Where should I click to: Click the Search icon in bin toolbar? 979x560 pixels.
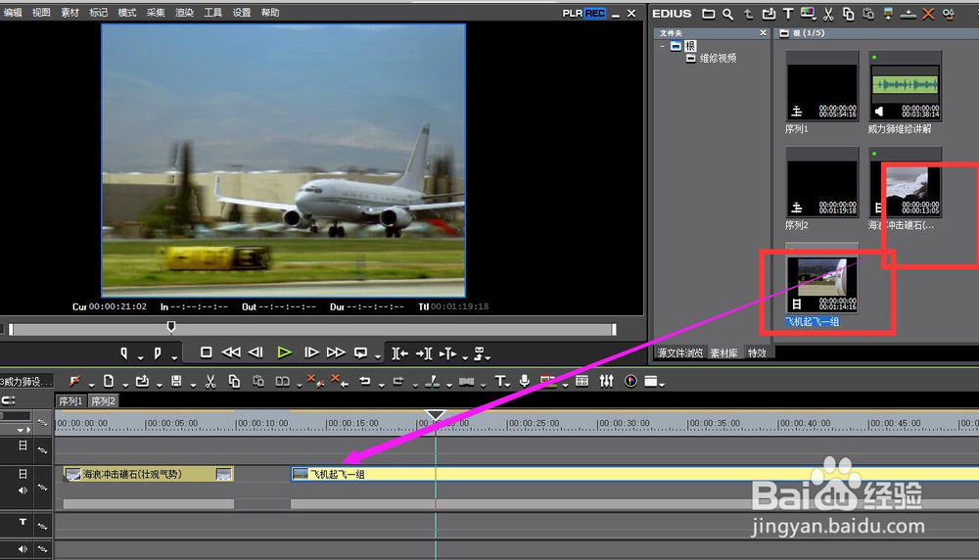(728, 14)
